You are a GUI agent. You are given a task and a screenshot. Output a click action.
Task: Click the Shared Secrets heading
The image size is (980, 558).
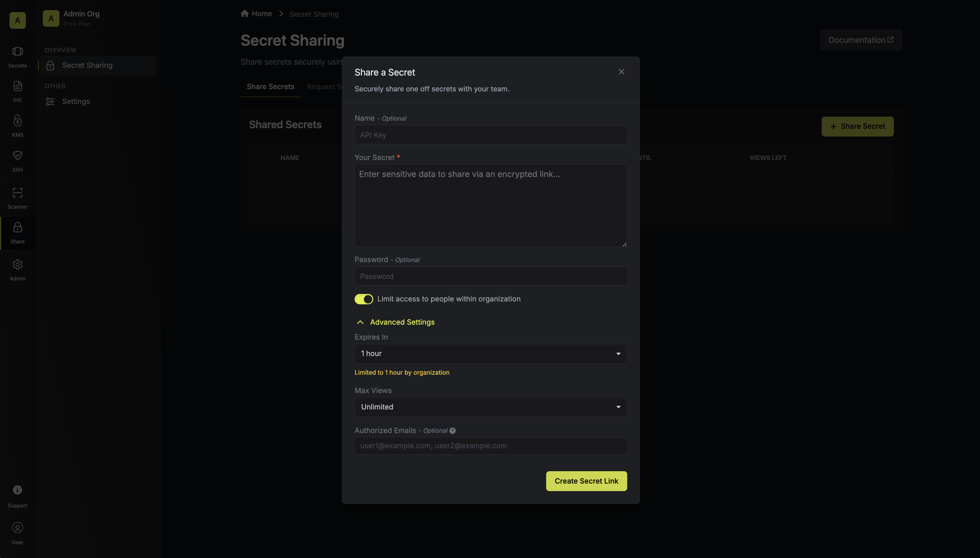pos(285,125)
